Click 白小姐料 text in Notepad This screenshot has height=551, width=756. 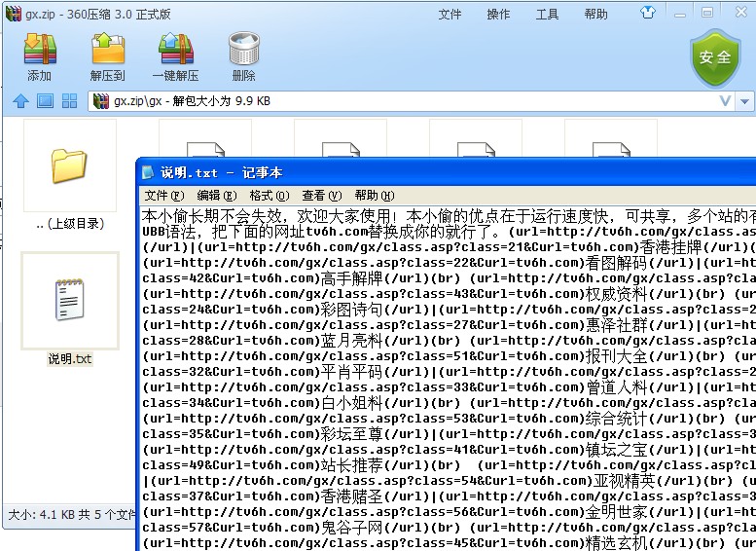tap(351, 403)
